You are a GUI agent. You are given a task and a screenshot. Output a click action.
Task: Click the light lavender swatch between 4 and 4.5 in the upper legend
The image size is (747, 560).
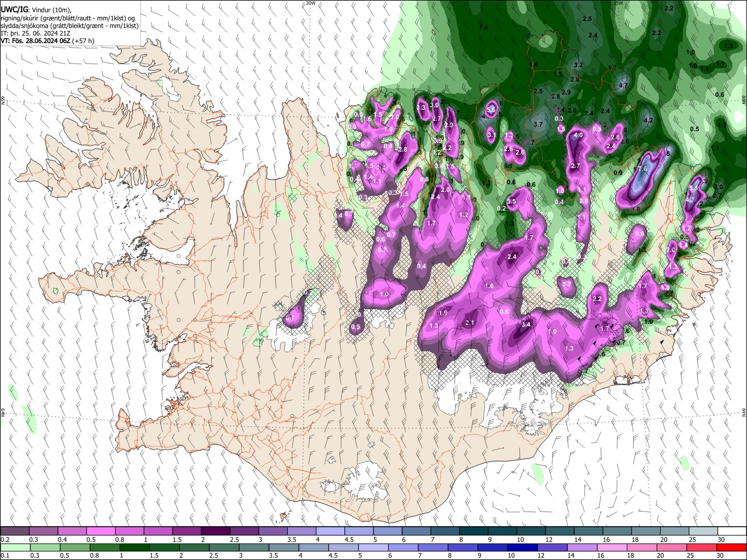(x=330, y=531)
